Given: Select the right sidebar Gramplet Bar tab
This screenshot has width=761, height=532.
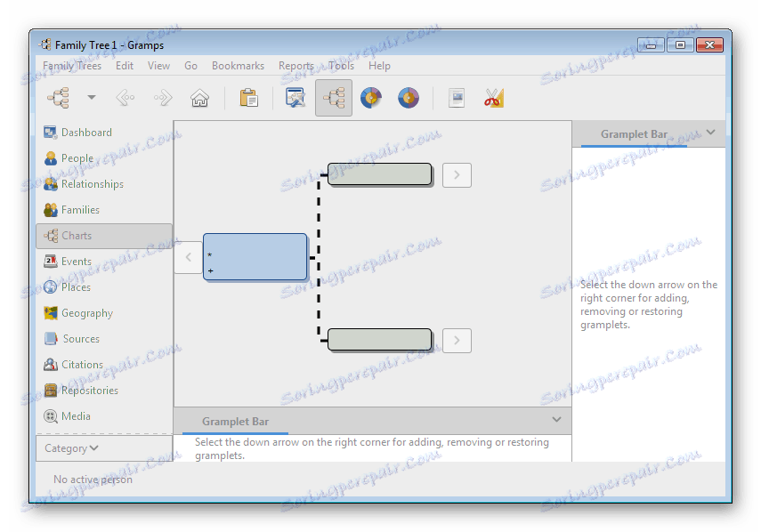Looking at the screenshot, I should [634, 134].
